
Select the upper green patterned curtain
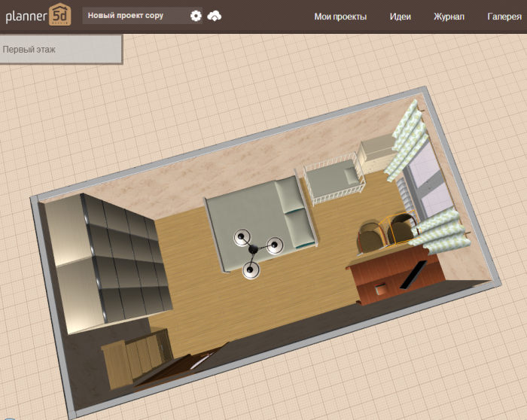(406, 139)
